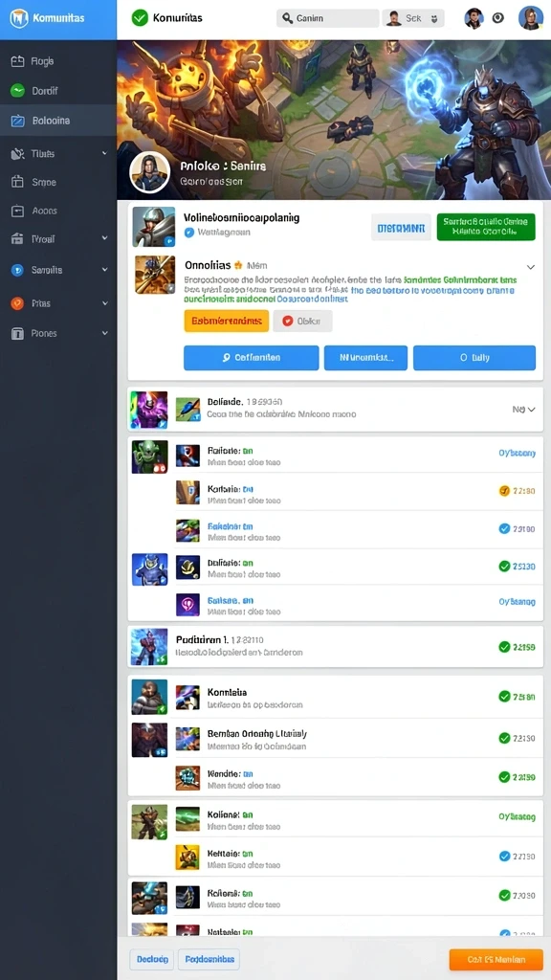Click the Oblke button with red icon
551x980 pixels.
pos(303,321)
